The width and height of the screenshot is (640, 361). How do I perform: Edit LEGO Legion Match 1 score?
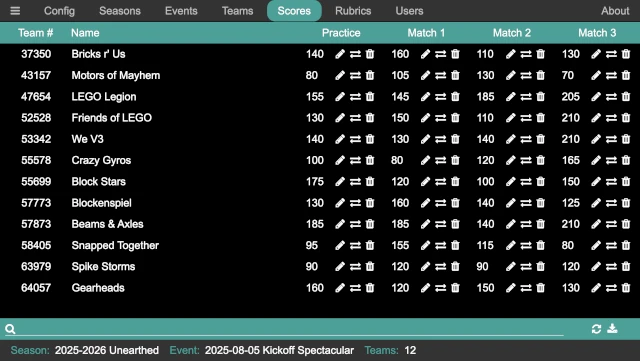(425, 96)
